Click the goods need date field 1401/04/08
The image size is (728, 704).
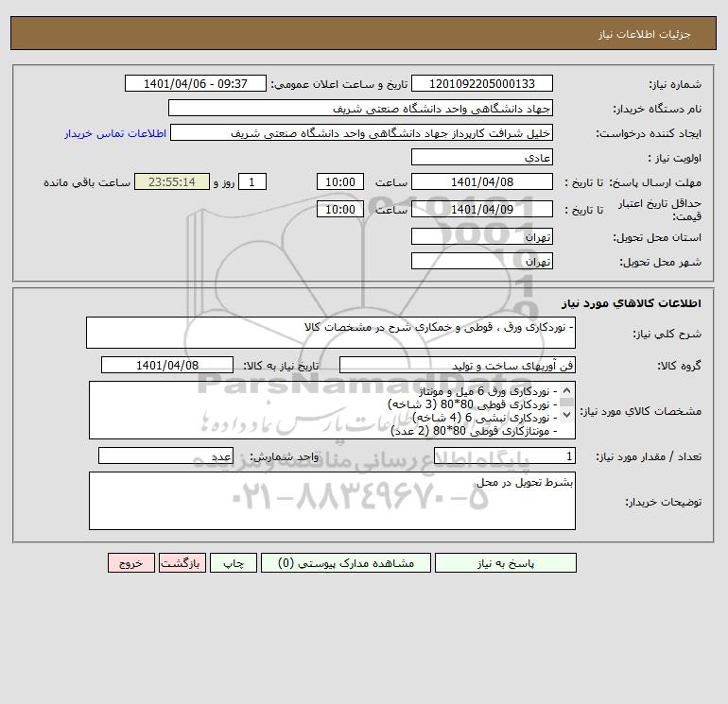167,365
